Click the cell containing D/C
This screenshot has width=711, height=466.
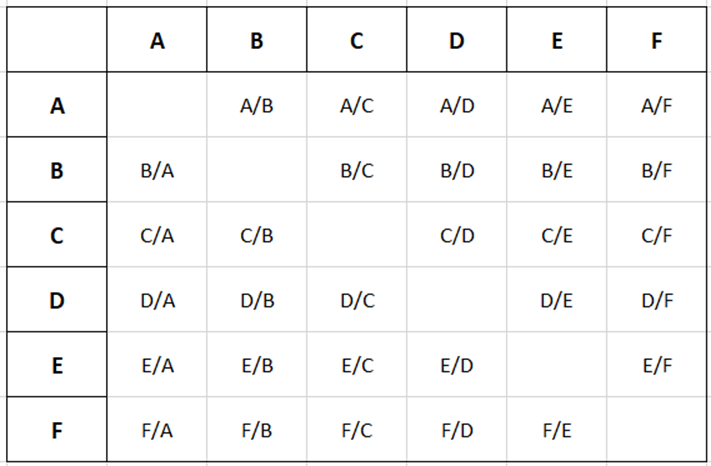pos(357,300)
